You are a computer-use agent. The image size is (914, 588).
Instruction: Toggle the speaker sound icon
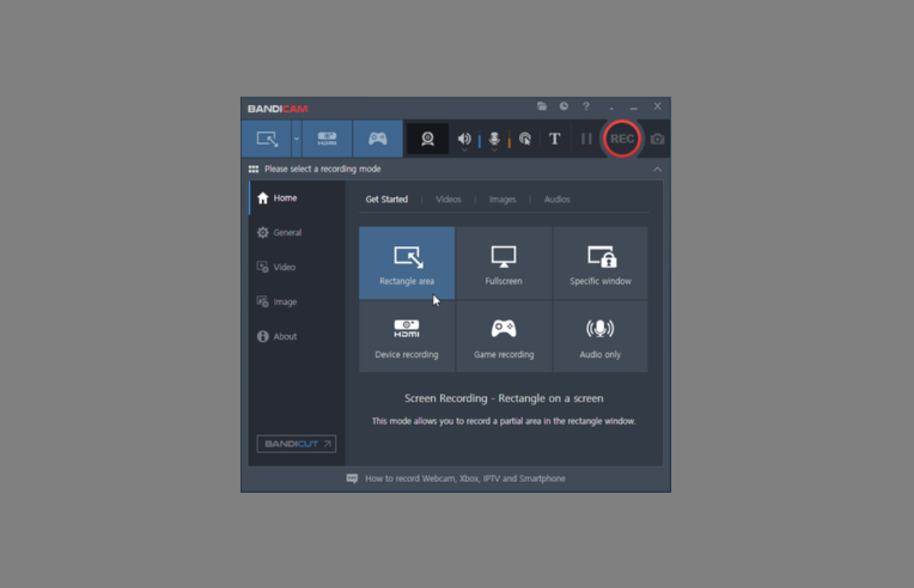464,138
